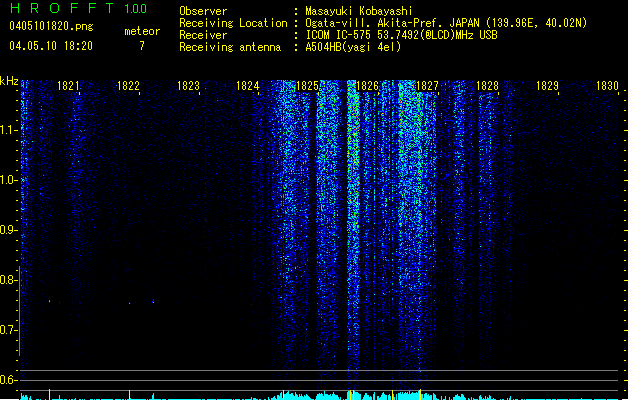Click the A504HB(yagi 4el) antenna text

pos(353,47)
